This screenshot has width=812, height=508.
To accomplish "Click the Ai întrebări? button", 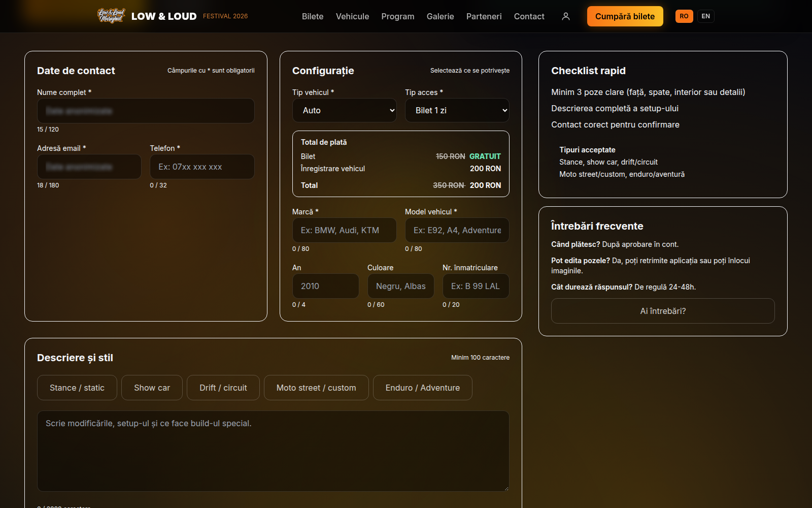I will (663, 311).
